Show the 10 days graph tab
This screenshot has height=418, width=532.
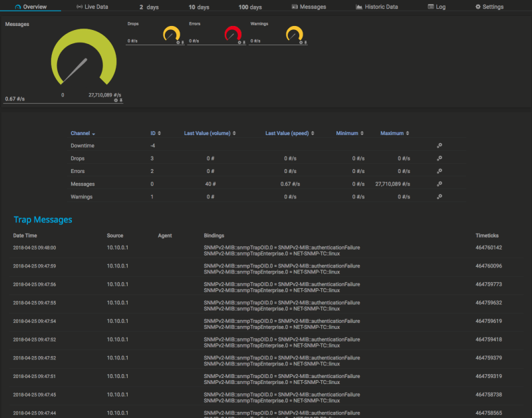198,7
